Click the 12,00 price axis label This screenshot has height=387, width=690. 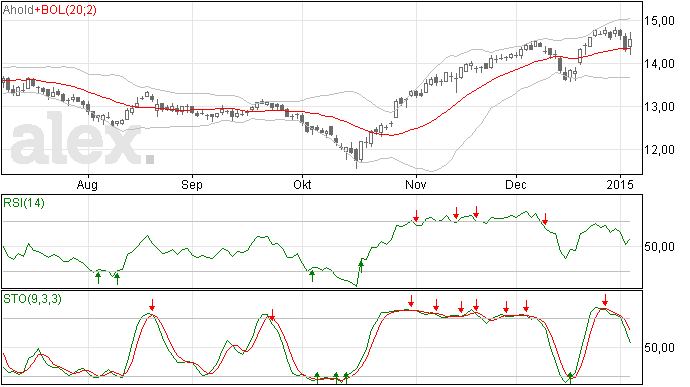[659, 150]
